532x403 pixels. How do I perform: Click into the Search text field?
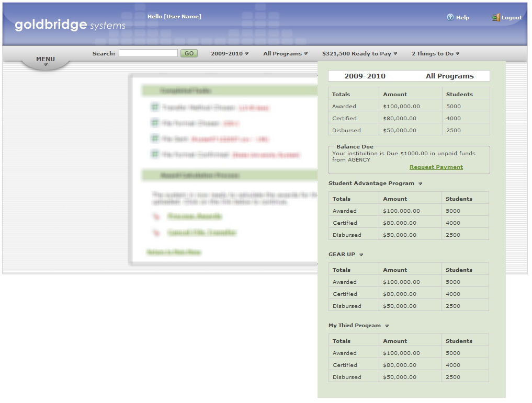coord(148,53)
